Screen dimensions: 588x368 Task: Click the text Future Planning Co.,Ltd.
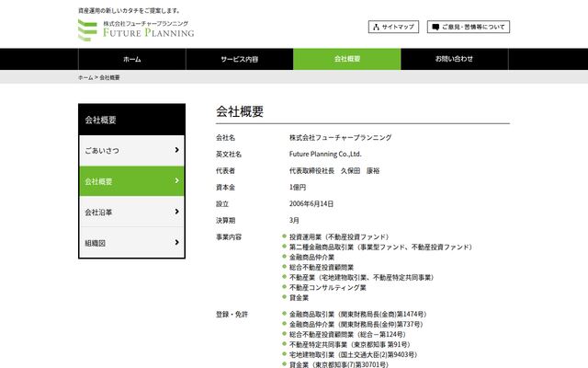(x=325, y=154)
